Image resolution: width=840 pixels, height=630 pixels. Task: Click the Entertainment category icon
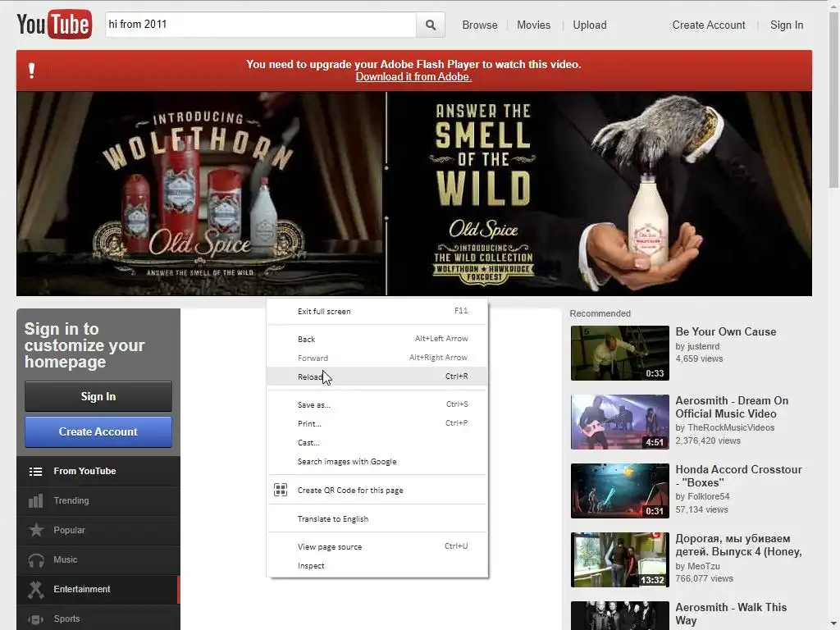pos(36,589)
